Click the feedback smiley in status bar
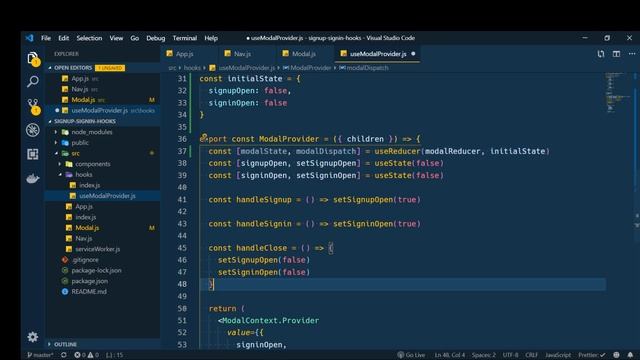The height and width of the screenshot is (360, 640). (616, 355)
